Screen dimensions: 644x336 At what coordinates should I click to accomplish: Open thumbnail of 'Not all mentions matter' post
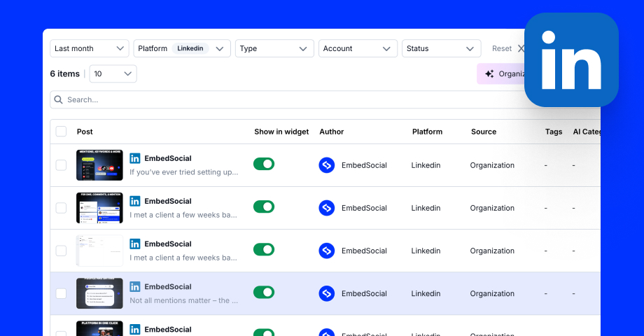(99, 293)
